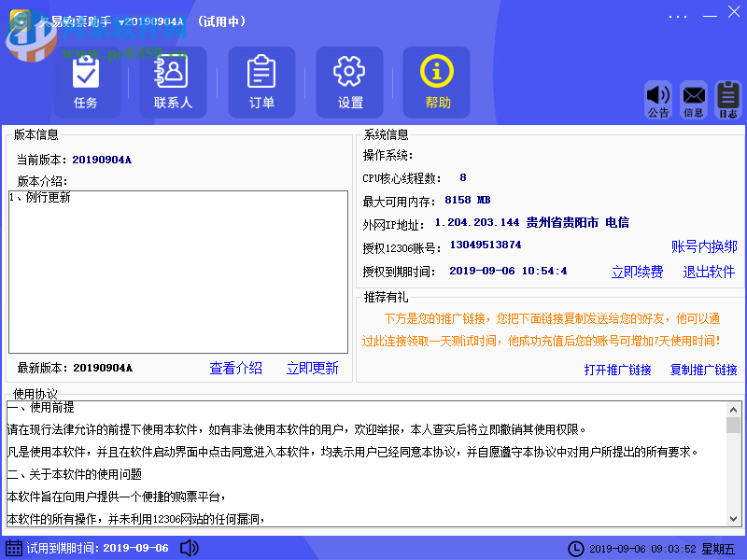Open the 日志 log icon
Screen dimensions: 747x560
727,97
